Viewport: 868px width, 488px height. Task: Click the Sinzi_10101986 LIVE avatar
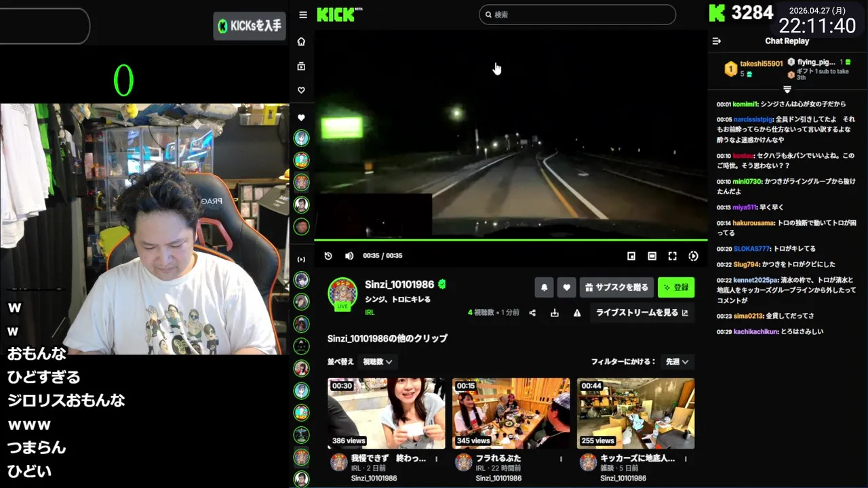[342, 293]
